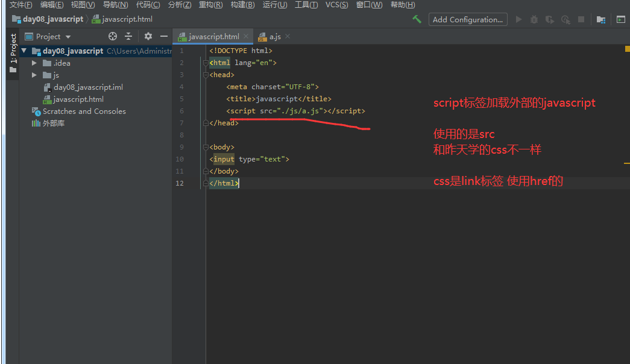Fold the html tag at line 2
Screen dimensions: 630x364
(x=206, y=63)
